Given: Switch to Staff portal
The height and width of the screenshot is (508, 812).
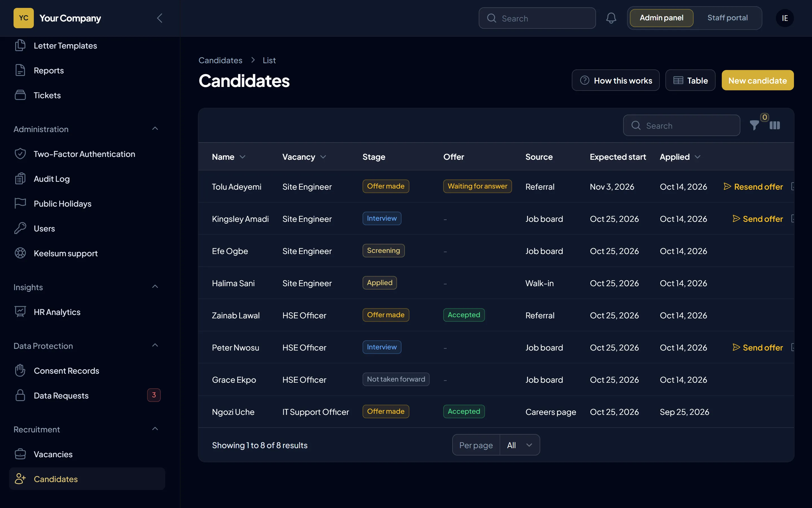Looking at the screenshot, I should click(727, 18).
